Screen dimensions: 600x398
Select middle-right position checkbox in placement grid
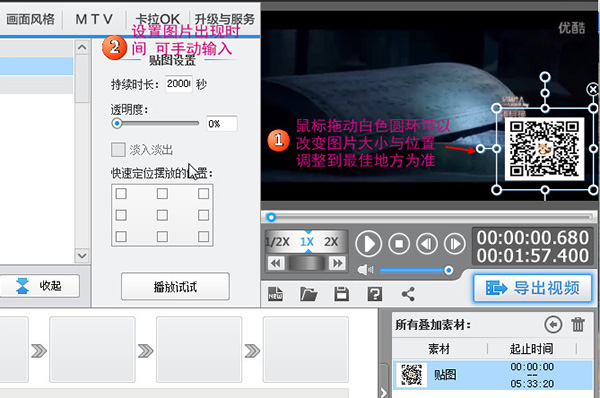coord(203,215)
